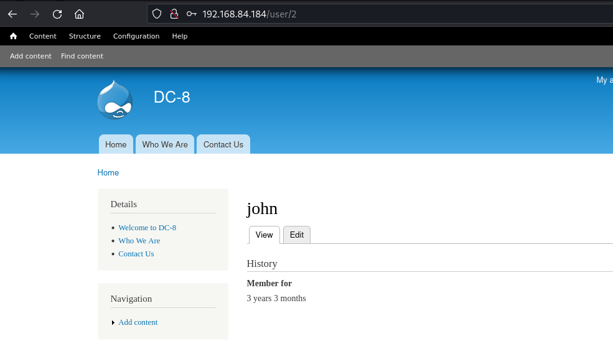Switch to the Edit tab for john
Viewport: 613px width, 364px height.
[297, 235]
